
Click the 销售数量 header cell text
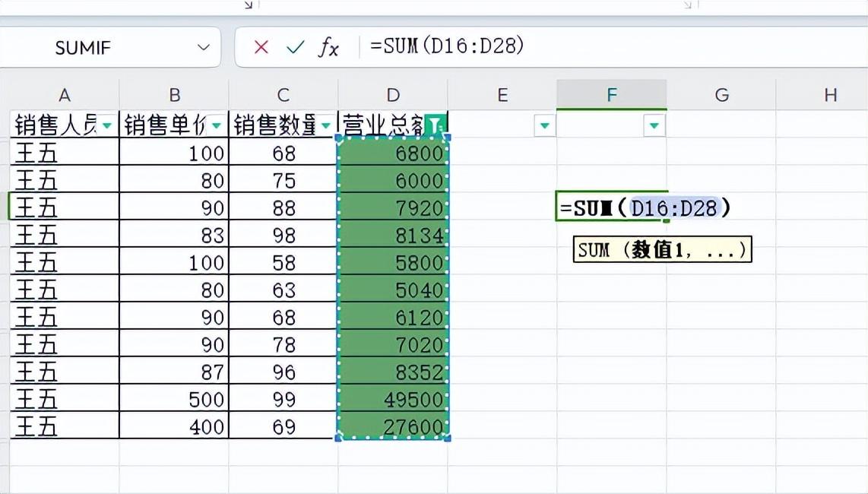click(275, 125)
